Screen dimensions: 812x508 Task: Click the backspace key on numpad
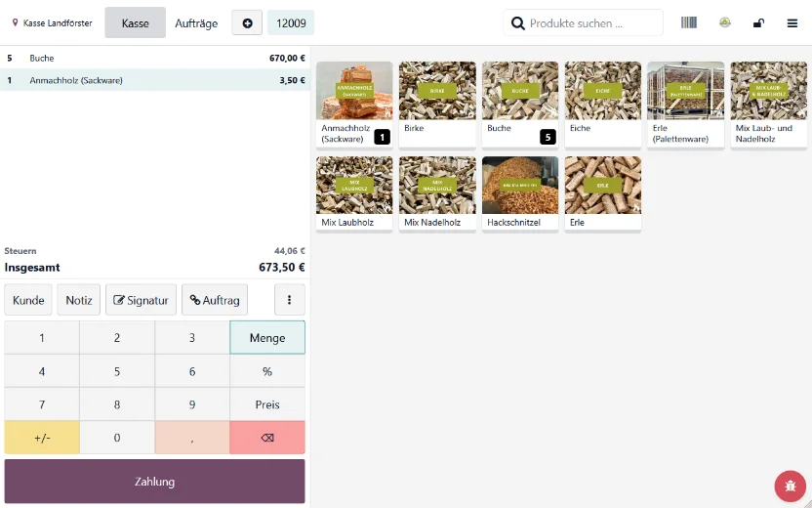[x=267, y=438]
